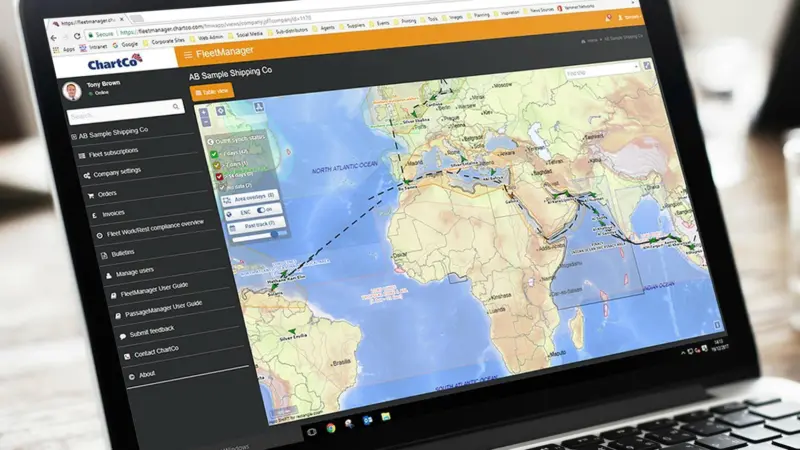Open the Agents bookmark folder
Viewport: 800px width, 450px height.
(323, 28)
